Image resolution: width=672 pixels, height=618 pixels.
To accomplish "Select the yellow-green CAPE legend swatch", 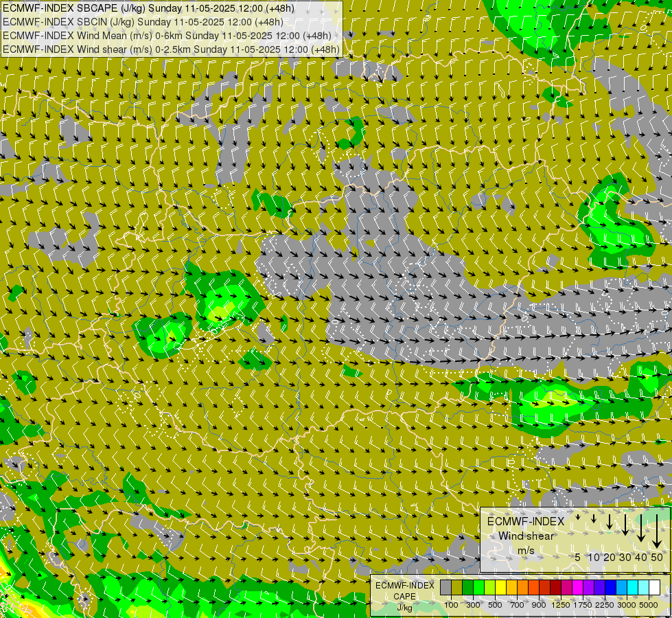I will click(x=490, y=588).
